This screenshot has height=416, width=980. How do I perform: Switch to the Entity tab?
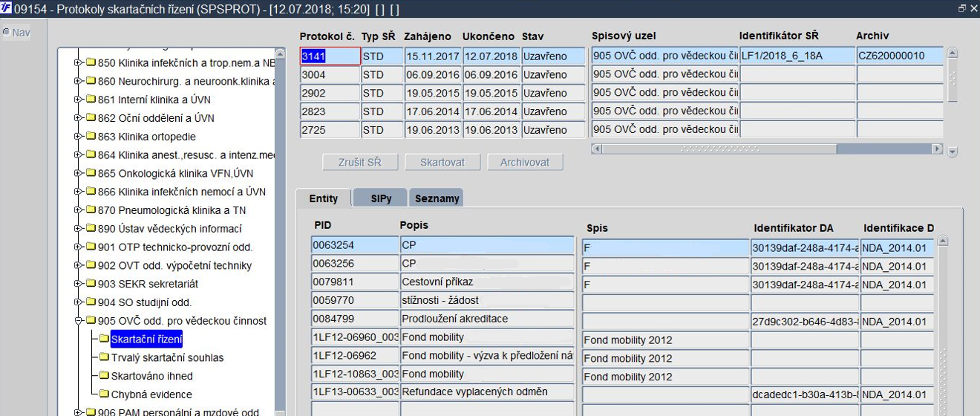[323, 198]
